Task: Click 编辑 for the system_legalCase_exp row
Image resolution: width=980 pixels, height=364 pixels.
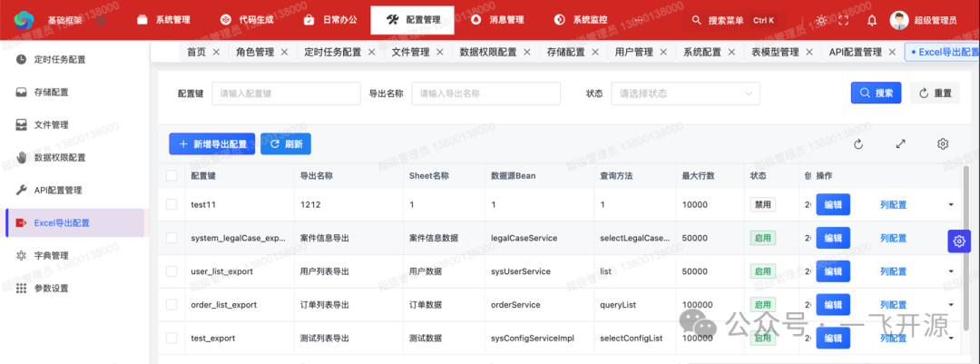Action: coord(833,239)
